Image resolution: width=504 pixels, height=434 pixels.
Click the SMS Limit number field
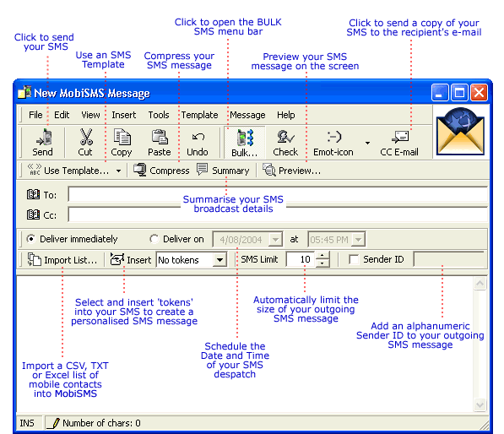pos(301,259)
